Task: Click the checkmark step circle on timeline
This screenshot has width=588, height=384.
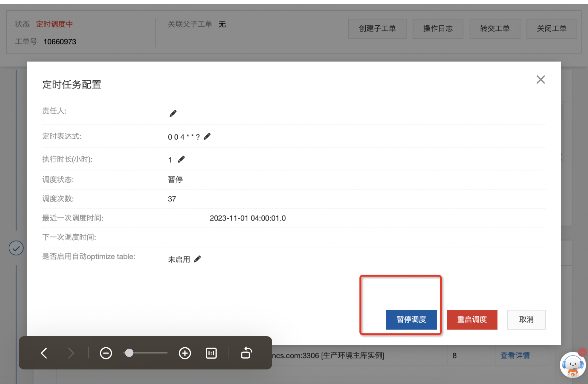Action: pos(16,248)
